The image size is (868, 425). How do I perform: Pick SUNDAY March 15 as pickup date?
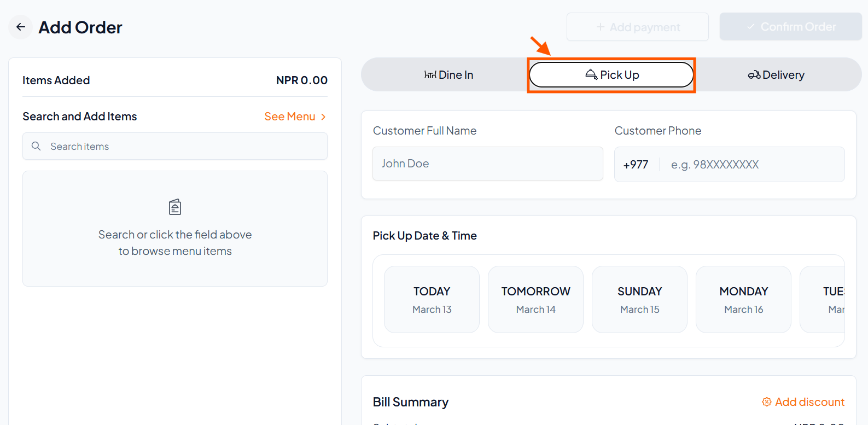point(639,299)
